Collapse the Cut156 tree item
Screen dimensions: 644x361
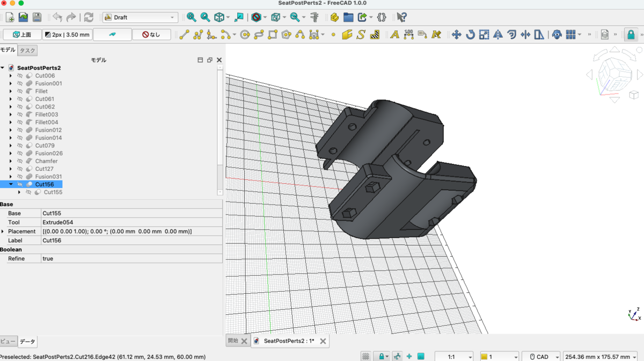click(11, 184)
